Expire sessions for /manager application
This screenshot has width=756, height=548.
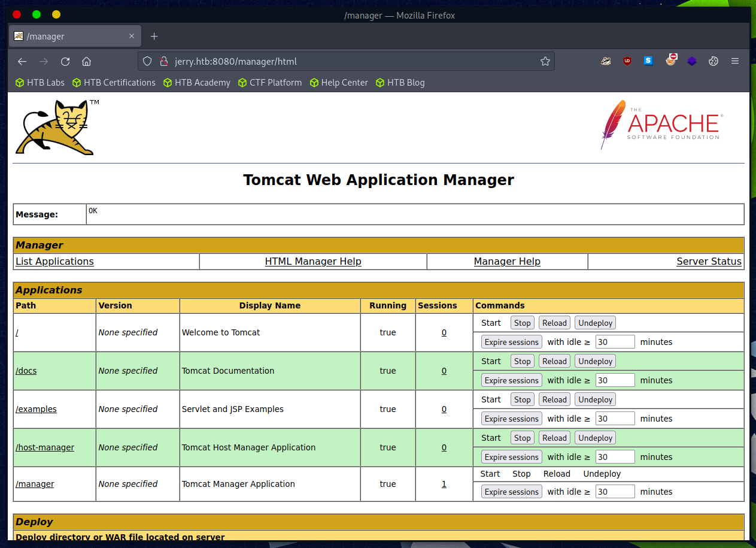pyautogui.click(x=512, y=492)
